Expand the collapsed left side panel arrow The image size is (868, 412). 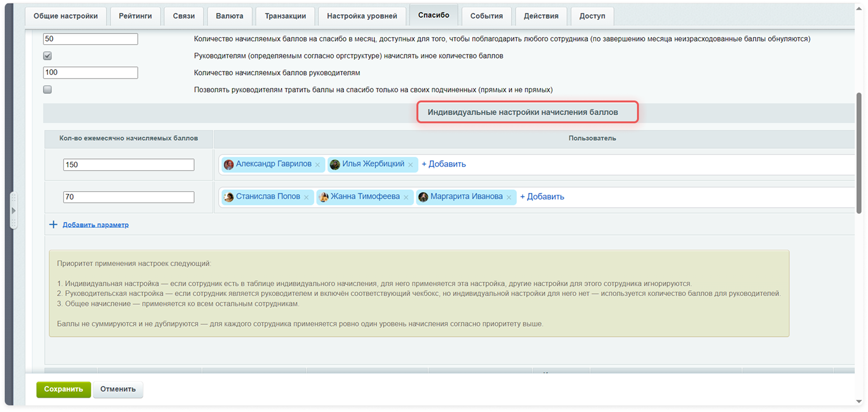click(13, 211)
